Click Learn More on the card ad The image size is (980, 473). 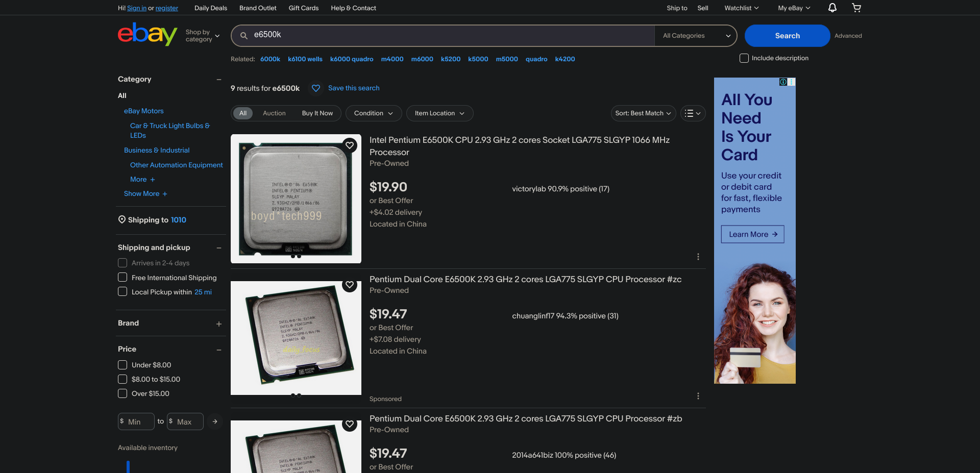click(x=753, y=234)
